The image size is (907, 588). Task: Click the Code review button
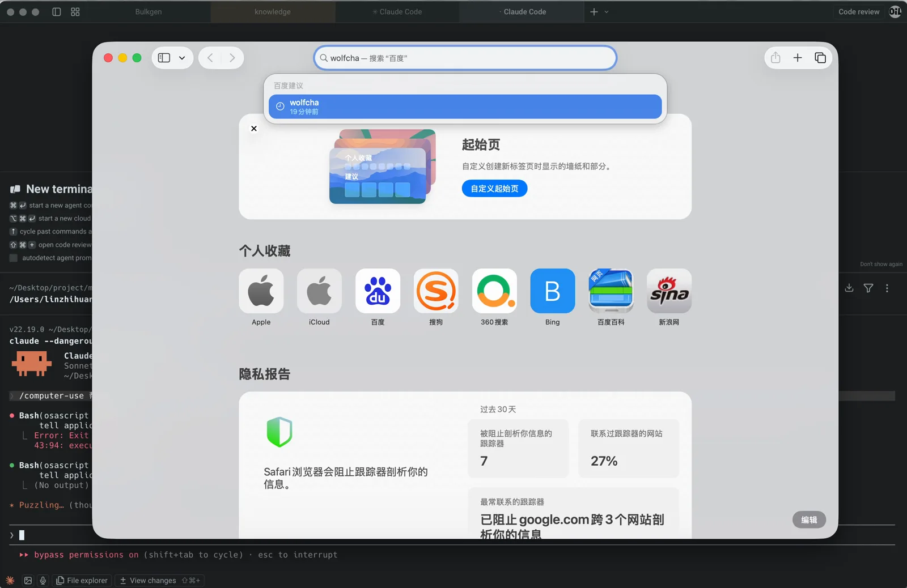(x=859, y=11)
